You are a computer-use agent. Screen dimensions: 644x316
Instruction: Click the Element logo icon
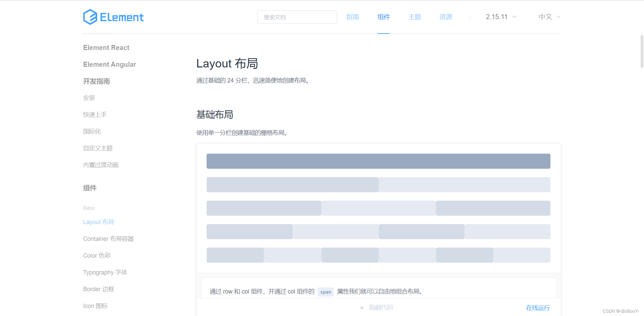pos(90,17)
